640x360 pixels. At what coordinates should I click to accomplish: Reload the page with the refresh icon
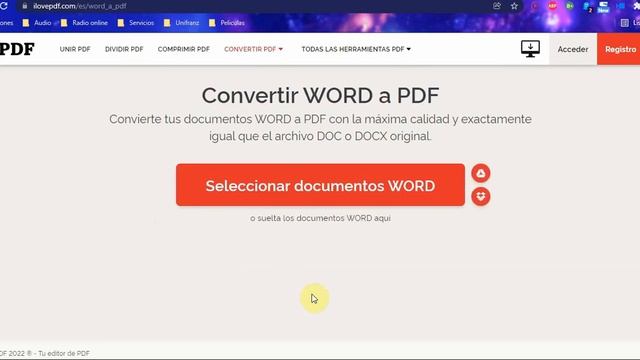point(4,6)
